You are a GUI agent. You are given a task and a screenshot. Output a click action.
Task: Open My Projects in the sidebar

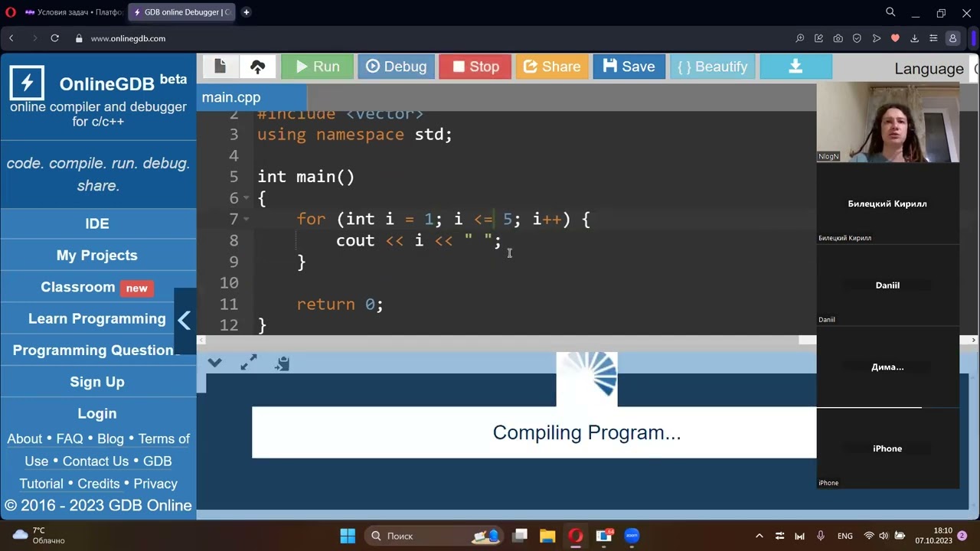tap(97, 256)
